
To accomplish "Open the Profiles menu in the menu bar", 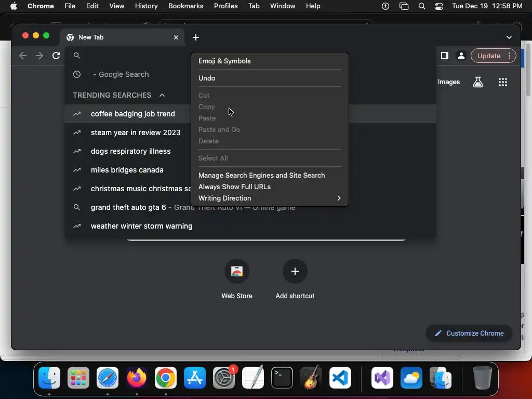I will pos(225,6).
